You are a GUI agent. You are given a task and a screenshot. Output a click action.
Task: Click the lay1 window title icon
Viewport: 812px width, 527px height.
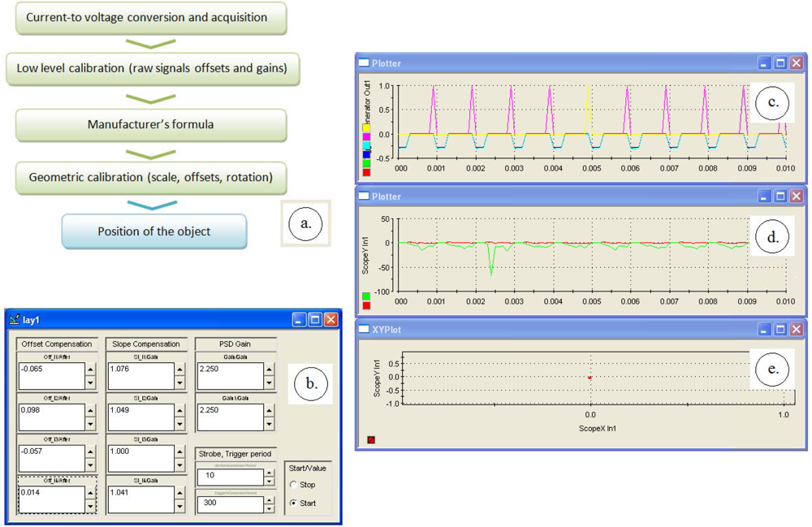click(x=15, y=319)
